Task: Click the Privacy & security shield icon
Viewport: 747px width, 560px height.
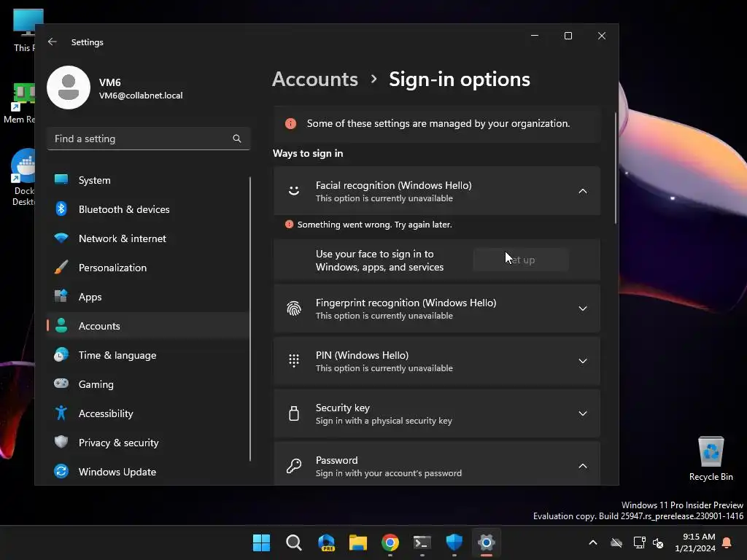Action: (61, 442)
